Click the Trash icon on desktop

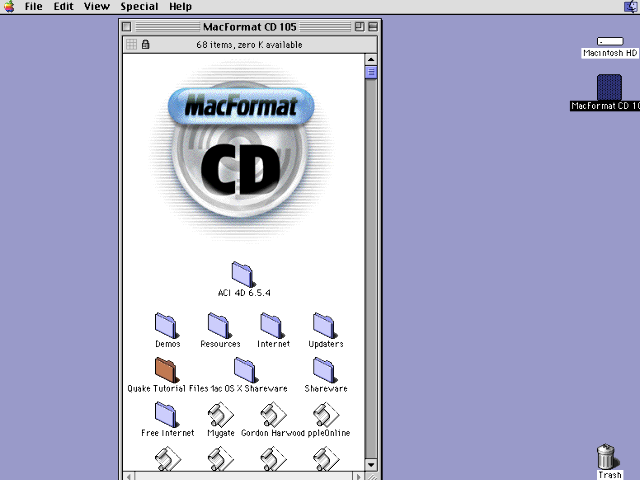pyautogui.click(x=607, y=457)
